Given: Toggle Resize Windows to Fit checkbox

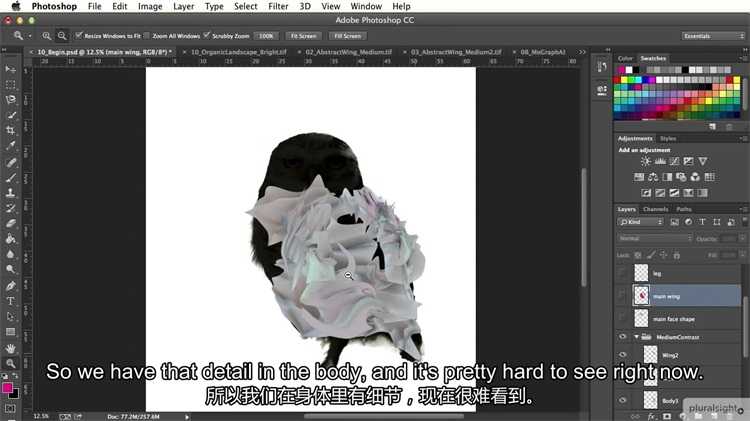Looking at the screenshot, I should [x=79, y=35].
